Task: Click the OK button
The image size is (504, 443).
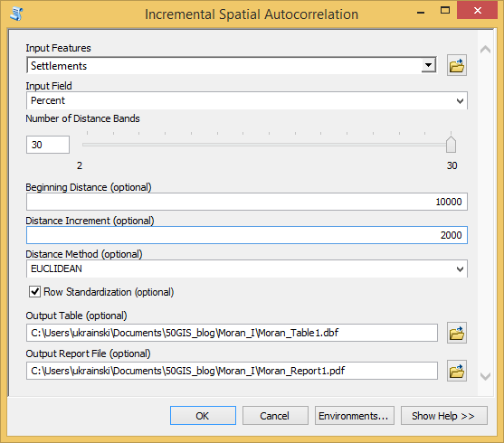Action: tap(203, 416)
